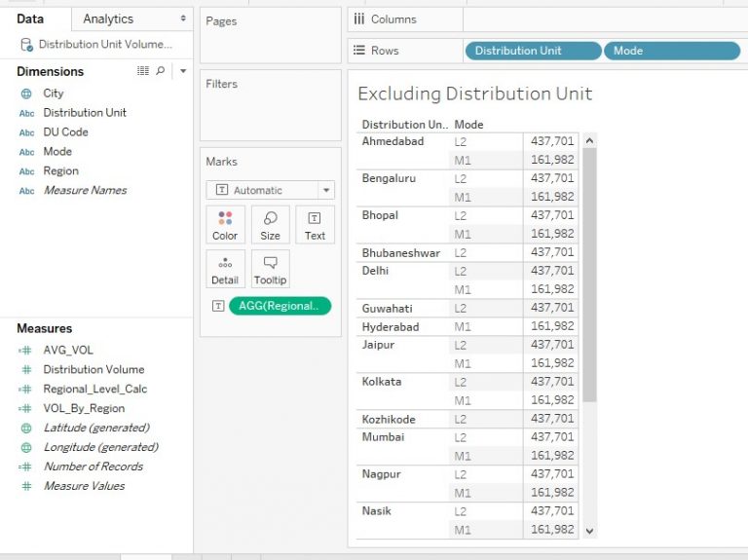Click the calculated field icon beside AVG_VOL
The height and width of the screenshot is (560, 748).
point(25,350)
